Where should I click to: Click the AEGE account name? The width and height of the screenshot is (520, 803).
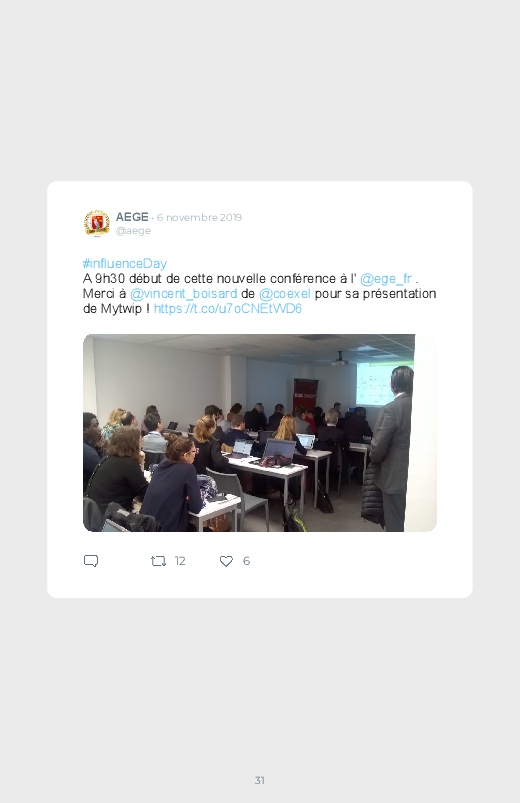(132, 217)
